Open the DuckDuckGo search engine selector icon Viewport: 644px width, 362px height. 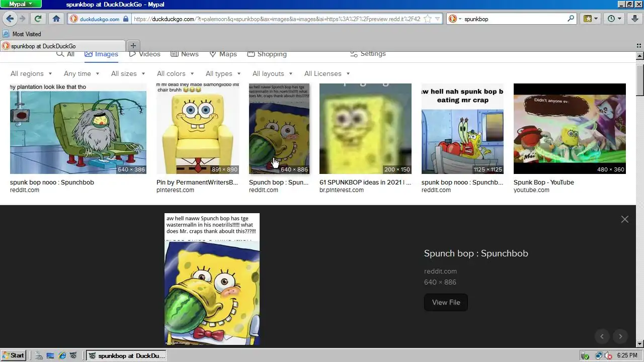455,19
